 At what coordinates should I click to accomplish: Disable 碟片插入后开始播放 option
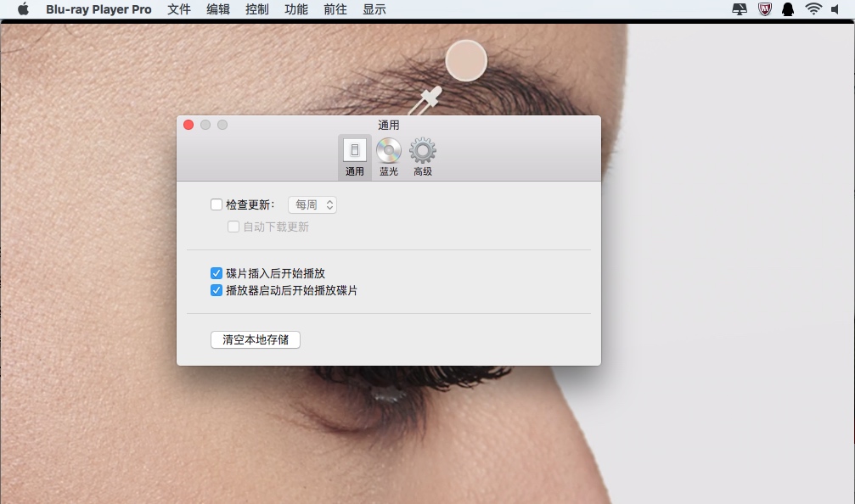tap(217, 273)
